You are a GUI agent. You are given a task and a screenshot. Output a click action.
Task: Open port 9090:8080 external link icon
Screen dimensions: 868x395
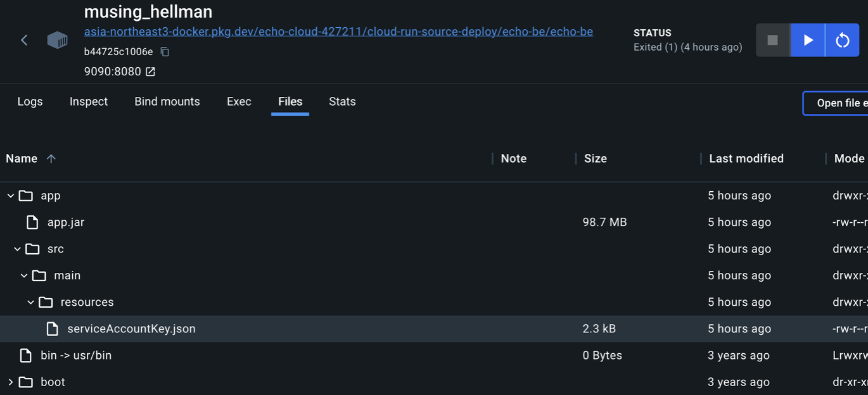[x=150, y=72]
